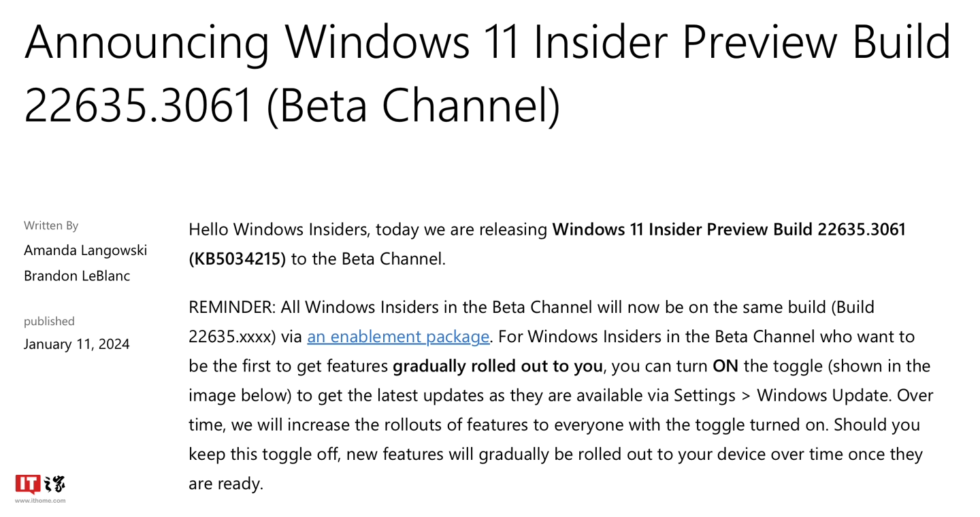
Task: Click the bold "ON" word
Action: coord(725,366)
